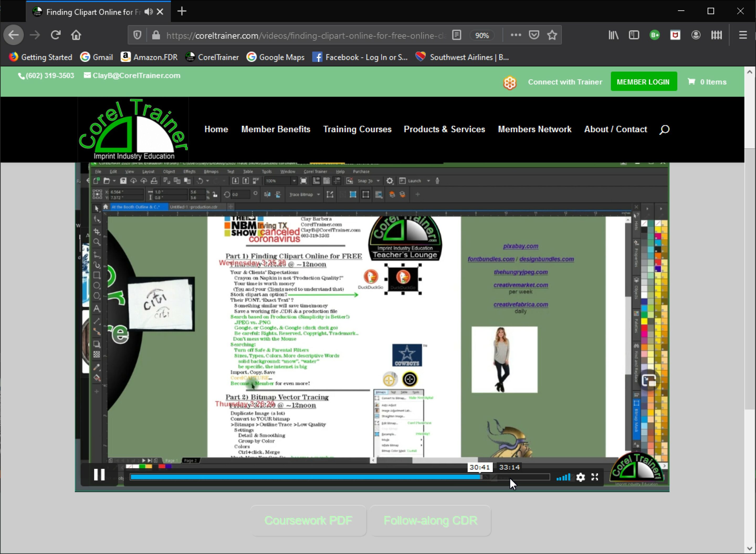The image size is (756, 554).
Task: Click the forward navigation arrow
Action: (35, 35)
